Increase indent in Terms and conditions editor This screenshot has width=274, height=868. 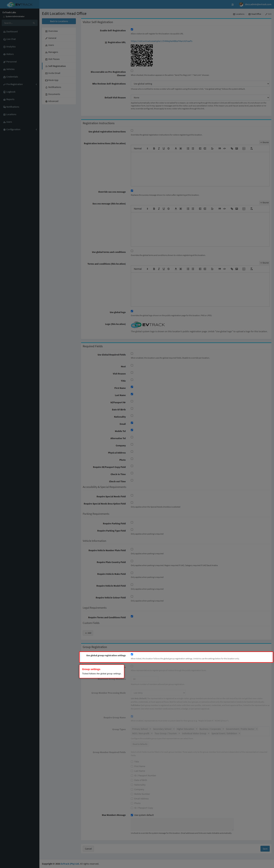(x=205, y=269)
